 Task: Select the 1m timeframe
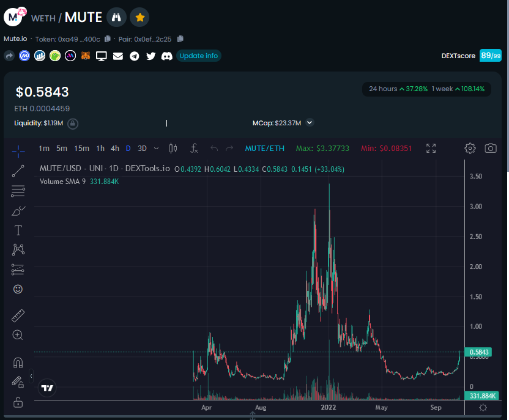44,149
